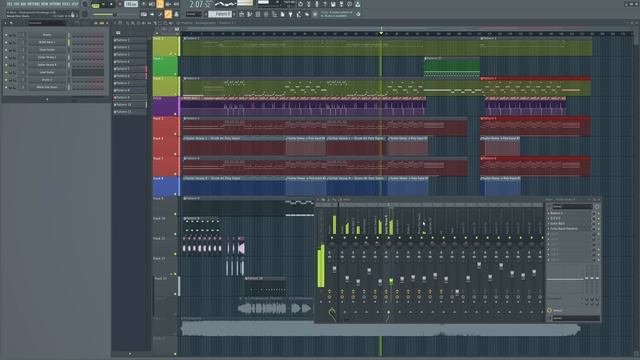Mute the Guitar Heavy L channel LED

(6, 57)
